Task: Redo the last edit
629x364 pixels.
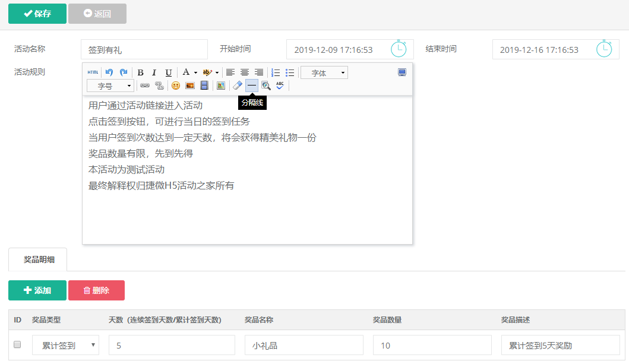Action: (124, 72)
